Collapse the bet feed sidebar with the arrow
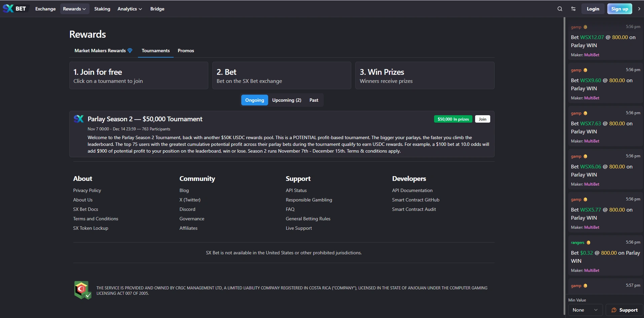644x318 pixels. pyautogui.click(x=639, y=9)
